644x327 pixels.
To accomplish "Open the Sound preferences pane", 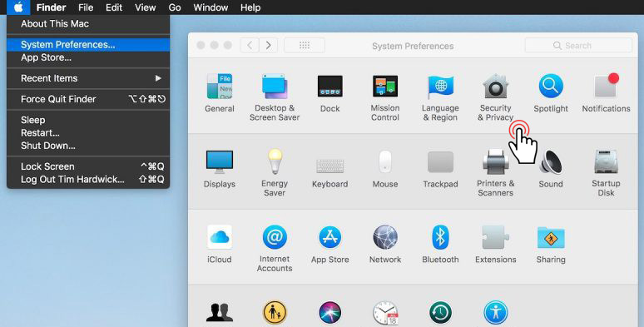I will (551, 169).
